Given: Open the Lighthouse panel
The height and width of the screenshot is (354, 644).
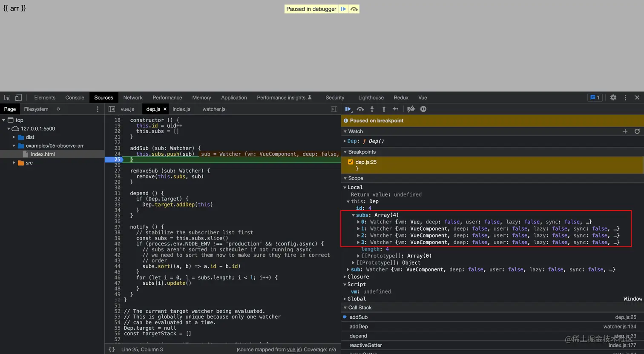Looking at the screenshot, I should point(371,97).
